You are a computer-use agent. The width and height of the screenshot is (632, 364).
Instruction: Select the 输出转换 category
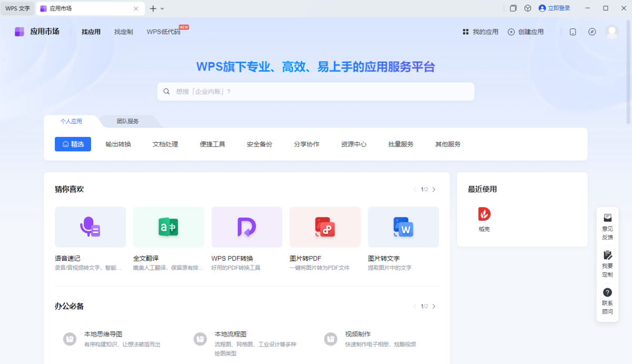coord(118,144)
